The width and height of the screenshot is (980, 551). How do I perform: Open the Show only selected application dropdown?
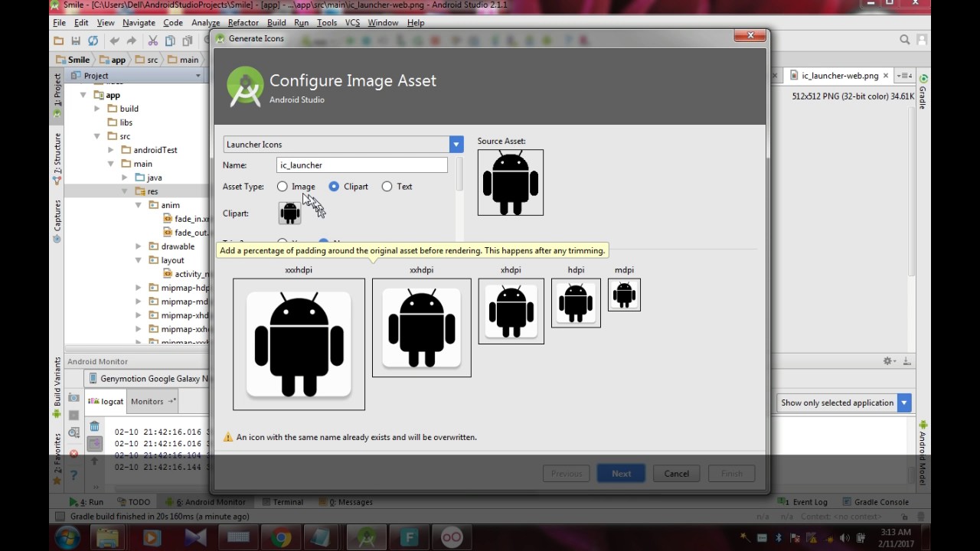[903, 403]
